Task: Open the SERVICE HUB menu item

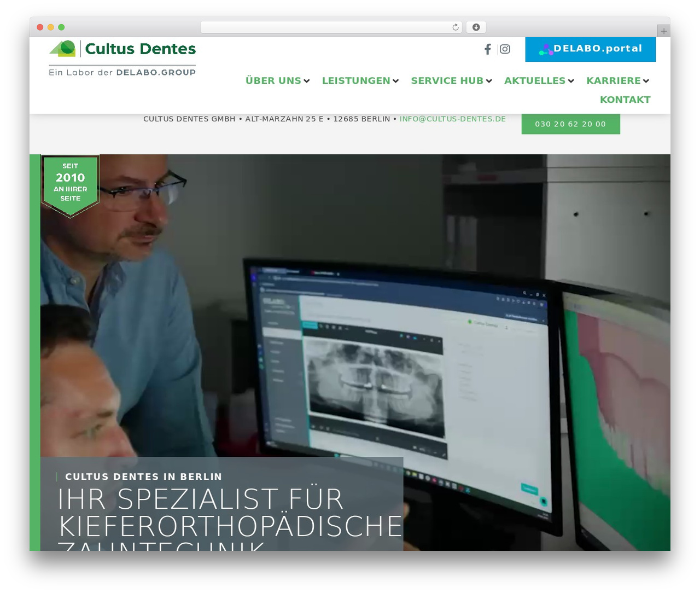Action: (x=447, y=81)
